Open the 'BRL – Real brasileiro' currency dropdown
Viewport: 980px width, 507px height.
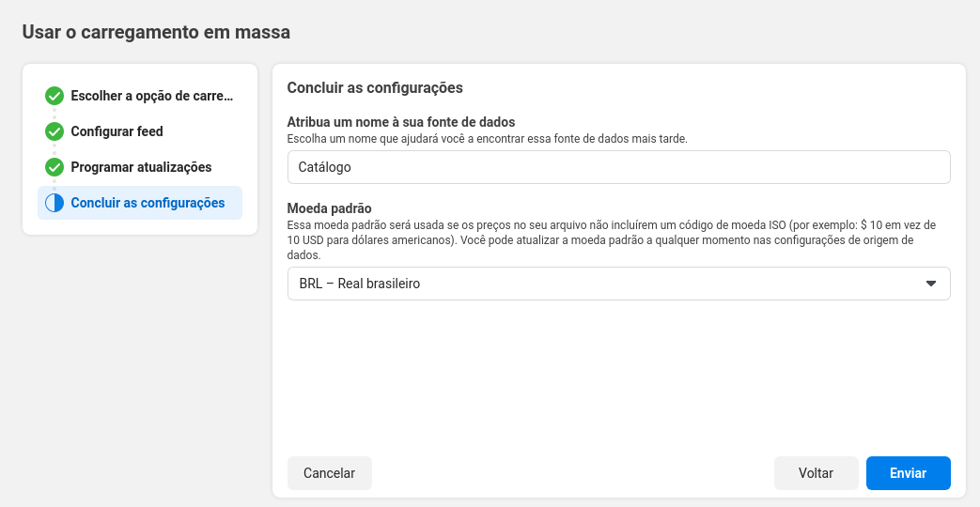[x=619, y=284]
